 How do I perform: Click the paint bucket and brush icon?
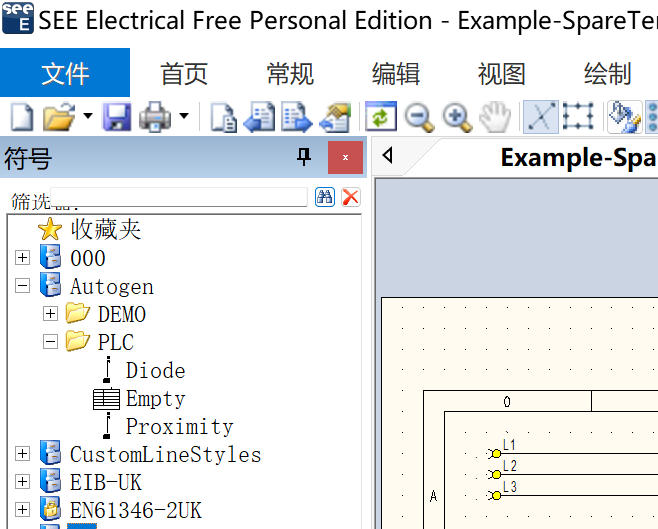pos(624,117)
